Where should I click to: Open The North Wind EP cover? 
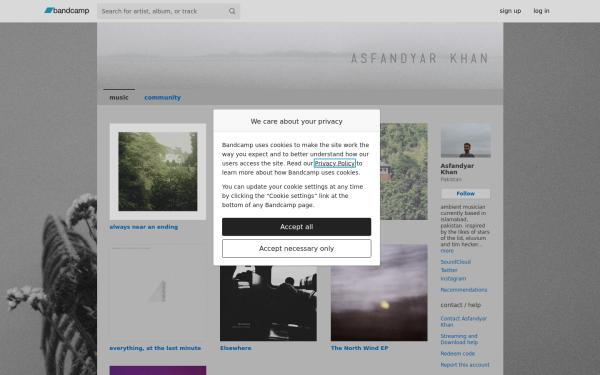click(379, 293)
